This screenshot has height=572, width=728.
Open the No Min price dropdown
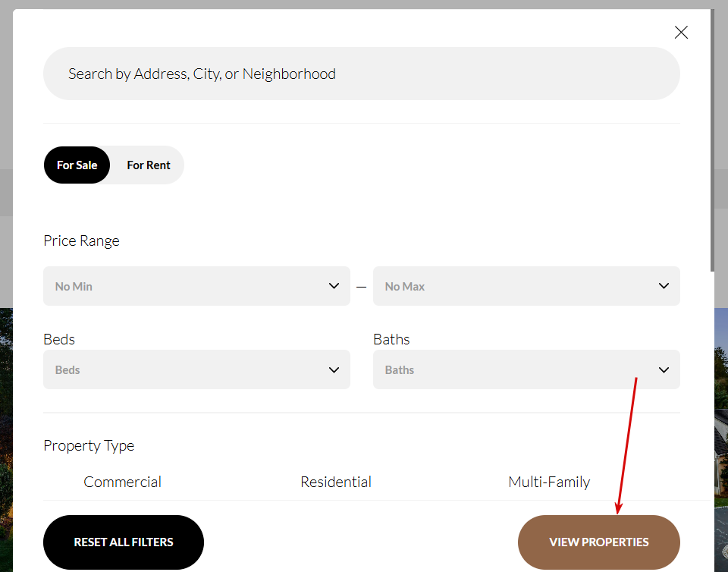click(x=190, y=286)
